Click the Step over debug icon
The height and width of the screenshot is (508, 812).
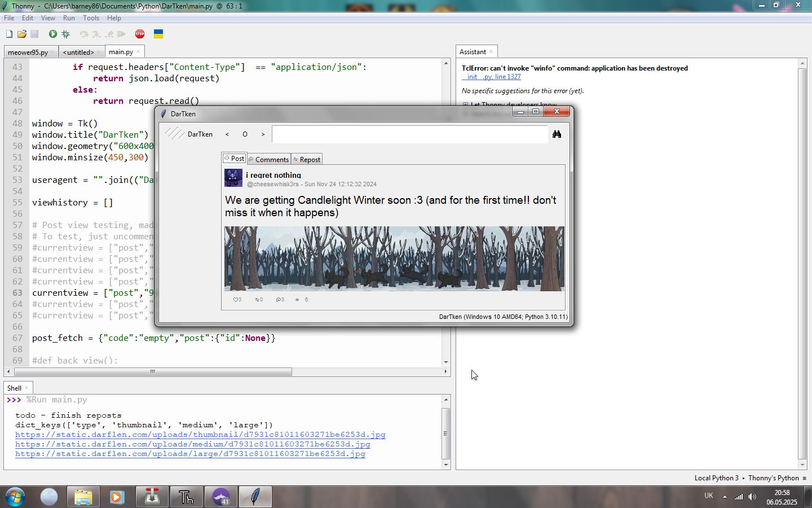pos(84,34)
